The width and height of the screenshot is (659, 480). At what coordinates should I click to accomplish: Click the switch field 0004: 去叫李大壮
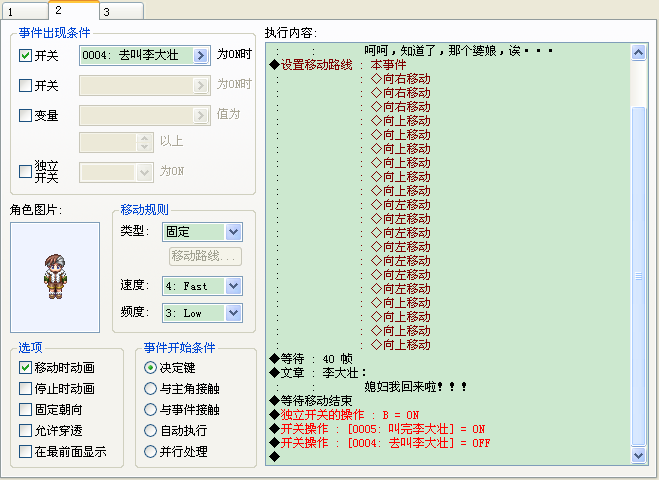tap(145, 55)
